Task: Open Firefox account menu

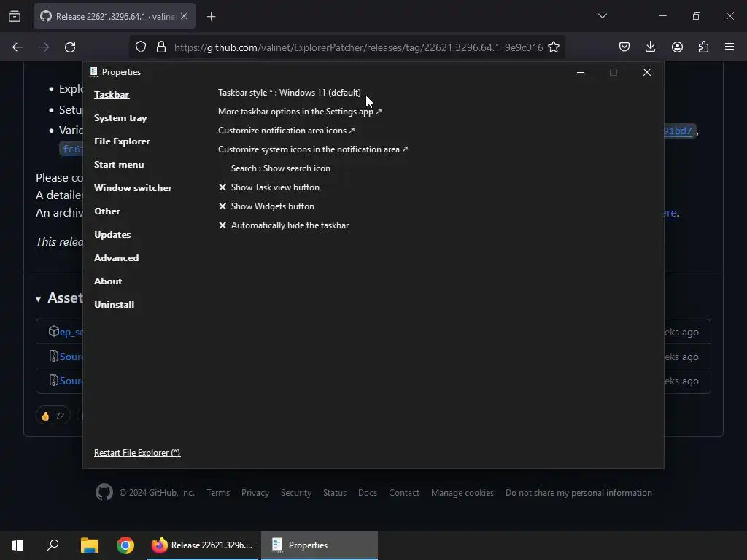Action: 677,47
